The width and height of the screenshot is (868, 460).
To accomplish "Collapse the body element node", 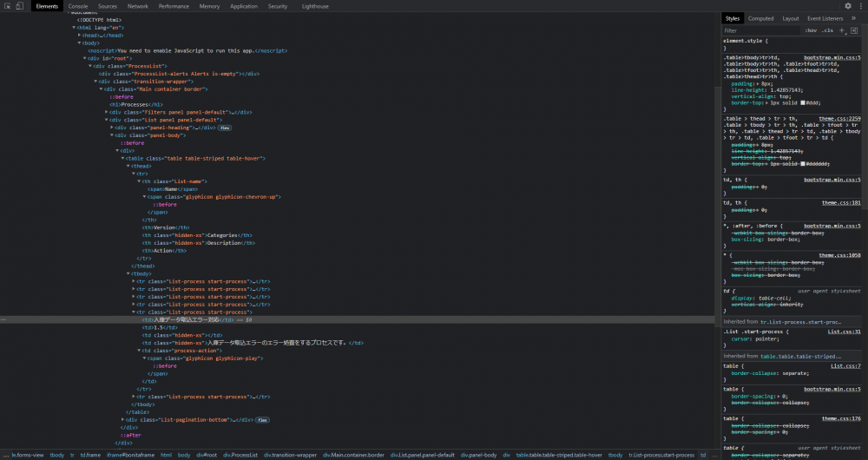I will [x=79, y=43].
